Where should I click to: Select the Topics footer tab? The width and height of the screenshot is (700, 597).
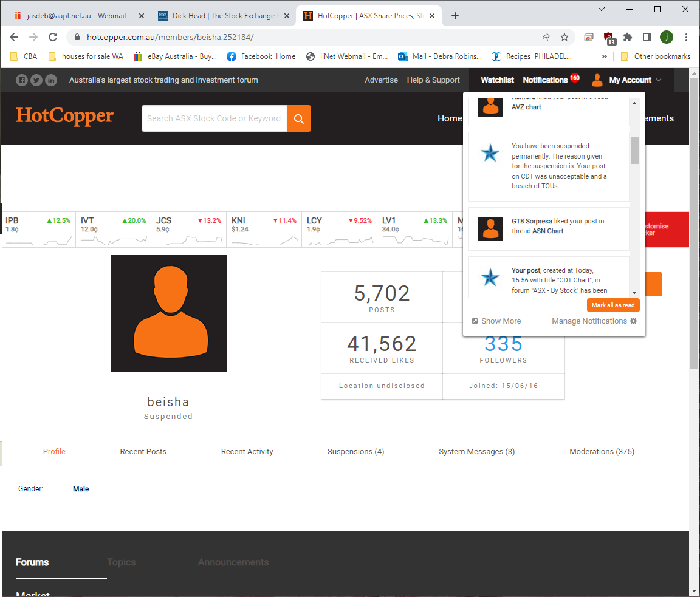122,562
